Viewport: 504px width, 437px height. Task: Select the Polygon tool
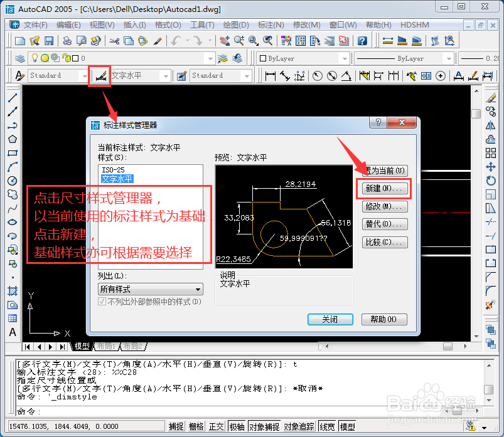click(x=12, y=139)
